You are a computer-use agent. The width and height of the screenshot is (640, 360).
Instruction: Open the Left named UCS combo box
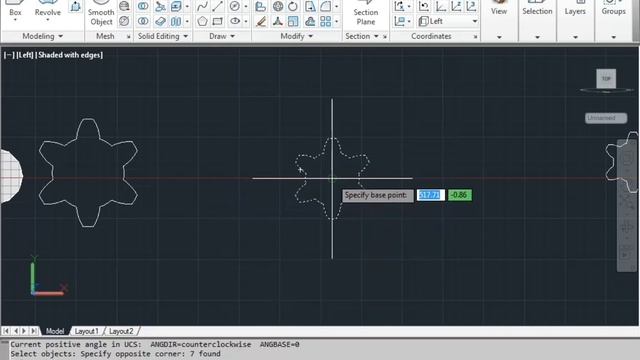pyautogui.click(x=448, y=21)
